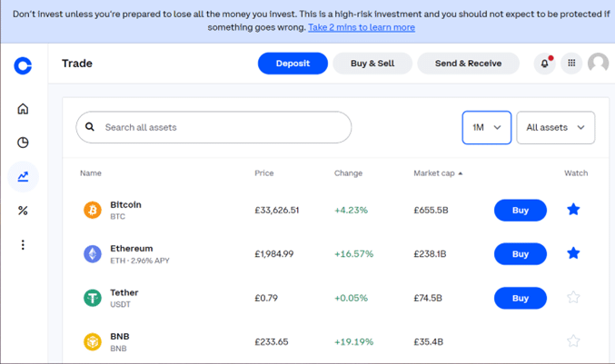Open the Send & Receive tab
The height and width of the screenshot is (364, 615).
pyautogui.click(x=469, y=64)
